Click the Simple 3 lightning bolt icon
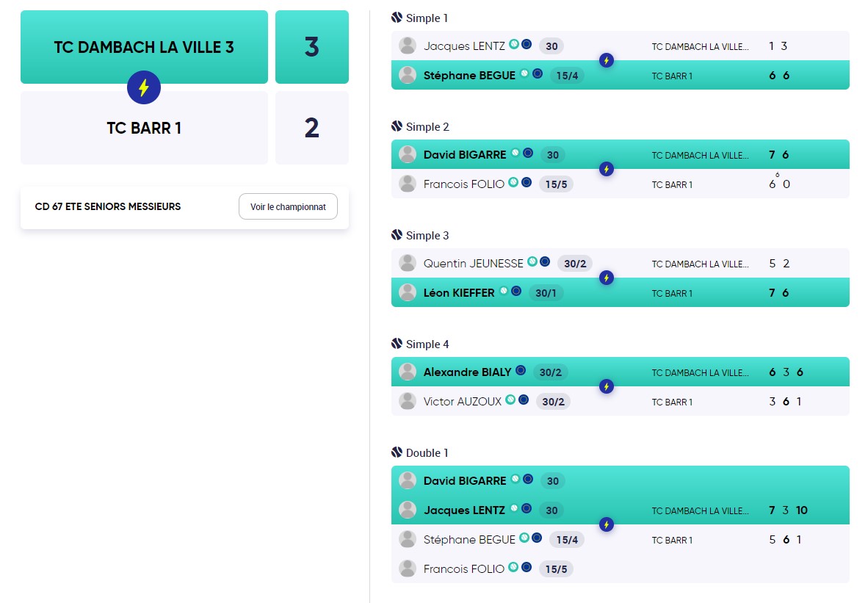 pyautogui.click(x=606, y=278)
